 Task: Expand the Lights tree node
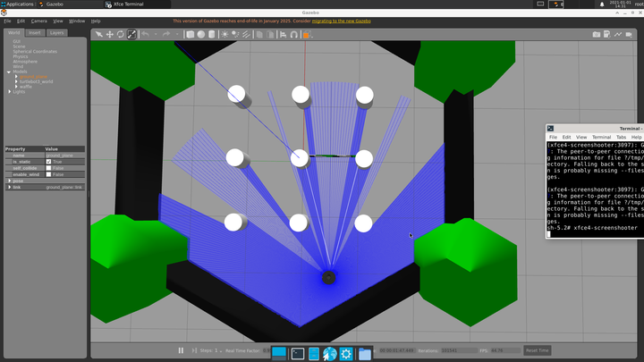coord(10,91)
